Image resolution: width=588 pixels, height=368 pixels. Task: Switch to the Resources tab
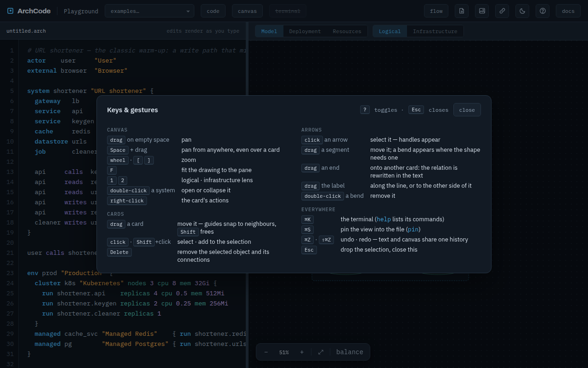click(347, 31)
